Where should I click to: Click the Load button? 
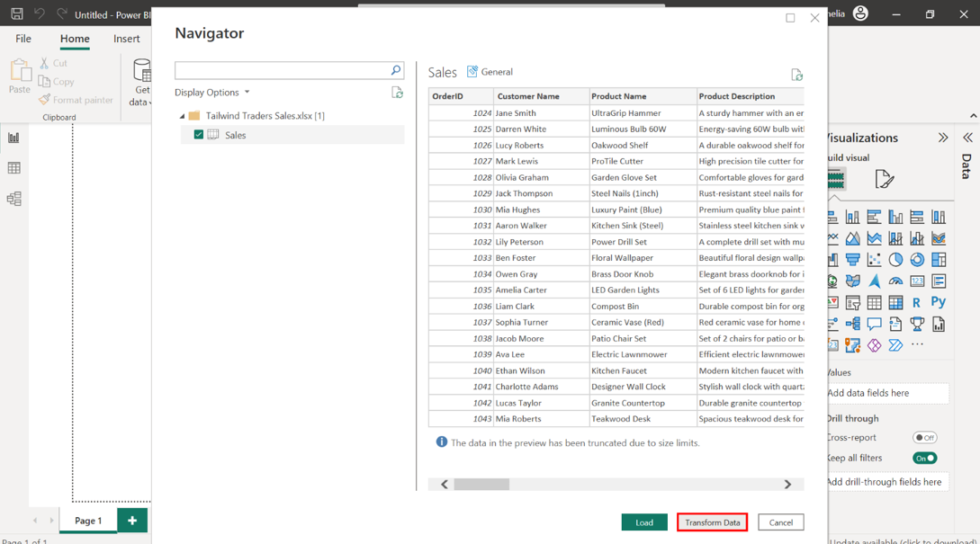(x=644, y=522)
